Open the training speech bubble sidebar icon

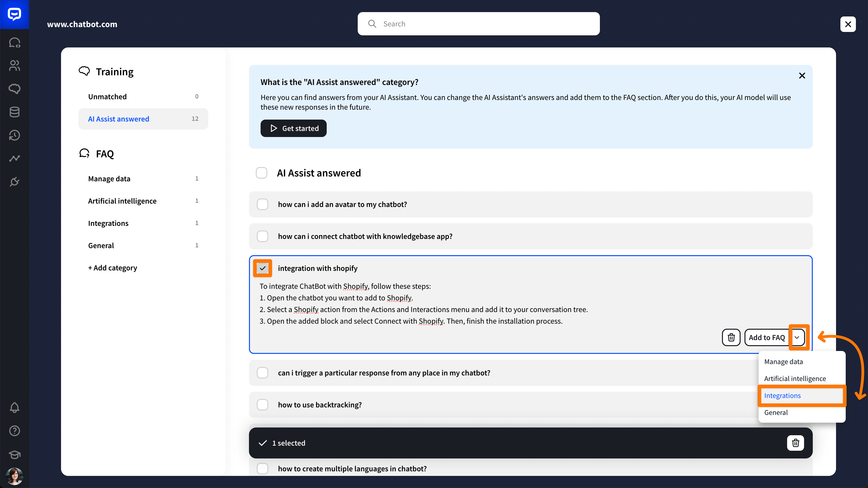point(15,89)
